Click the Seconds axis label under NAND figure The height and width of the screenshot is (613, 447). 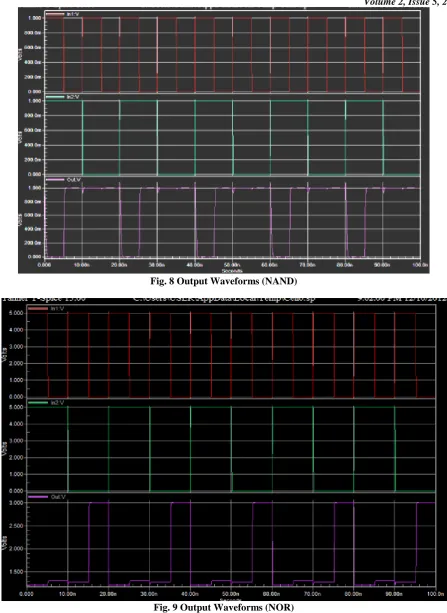point(232,270)
